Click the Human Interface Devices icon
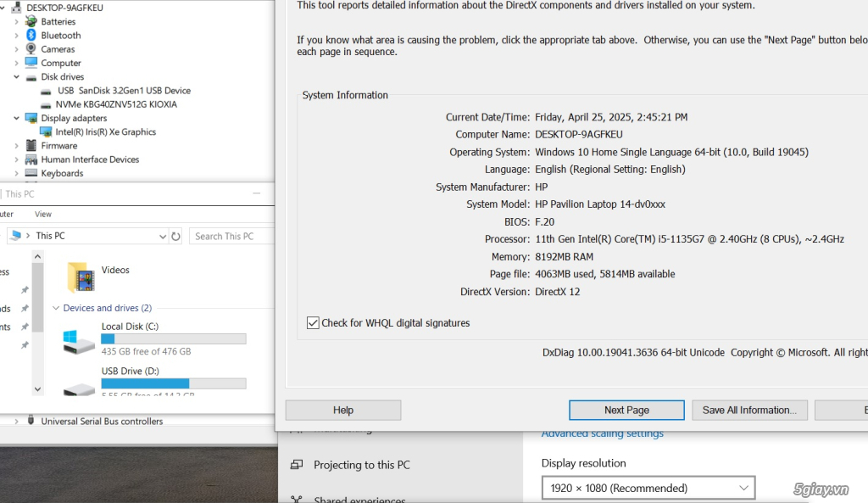868x503 pixels. click(31, 159)
